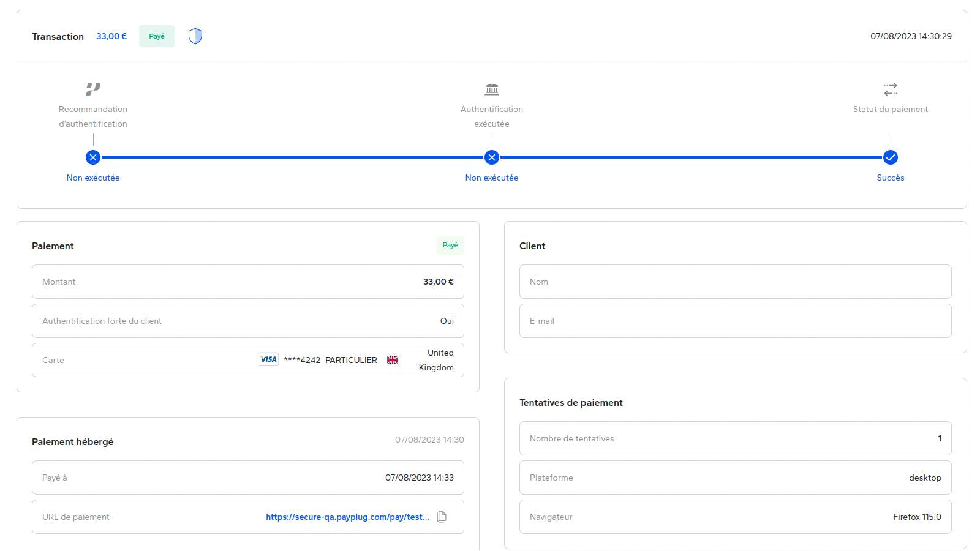
Task: Click the URL de paiement label
Action: pyautogui.click(x=76, y=517)
